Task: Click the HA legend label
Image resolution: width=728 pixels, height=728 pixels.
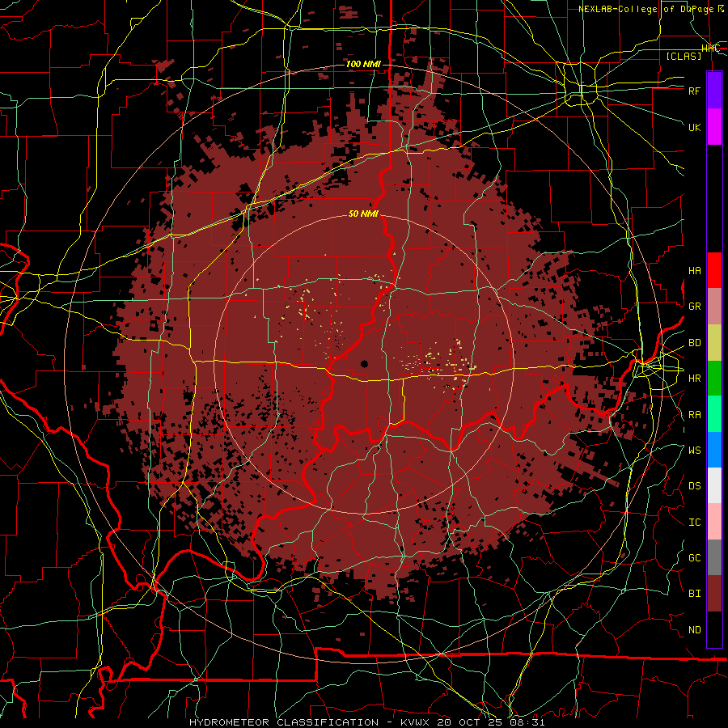Action: [x=695, y=271]
